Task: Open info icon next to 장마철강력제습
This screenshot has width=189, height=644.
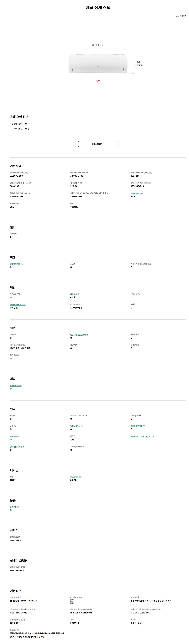Action: coord(23,386)
